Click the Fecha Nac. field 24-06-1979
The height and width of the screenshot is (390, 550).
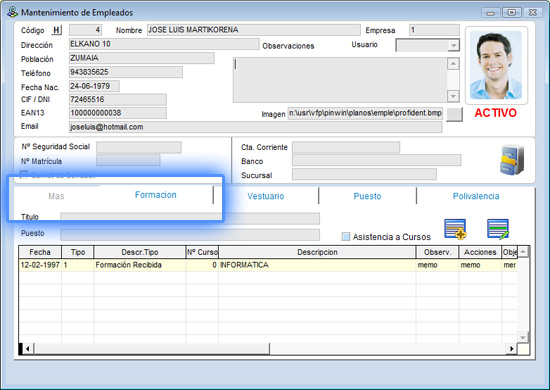pyautogui.click(x=94, y=86)
